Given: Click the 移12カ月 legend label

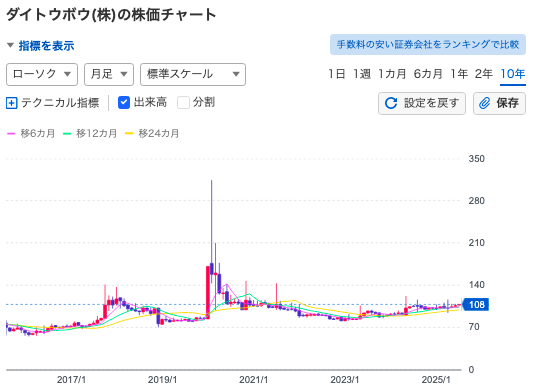Looking at the screenshot, I should pos(96,134).
